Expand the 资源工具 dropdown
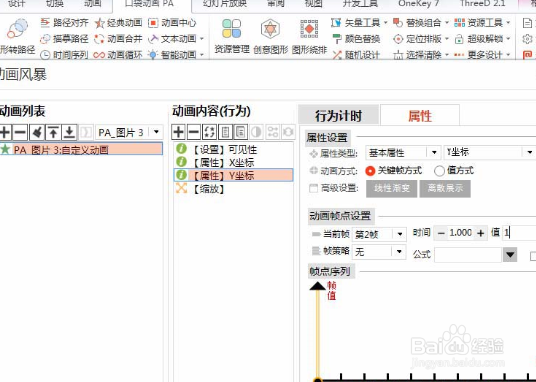Viewport: 536px width, 382px height. [508, 23]
